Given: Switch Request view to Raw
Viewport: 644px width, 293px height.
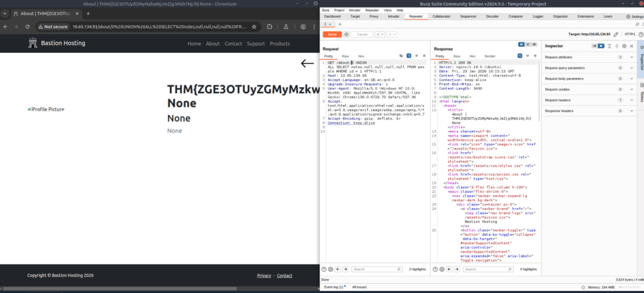Looking at the screenshot, I should click(346, 56).
